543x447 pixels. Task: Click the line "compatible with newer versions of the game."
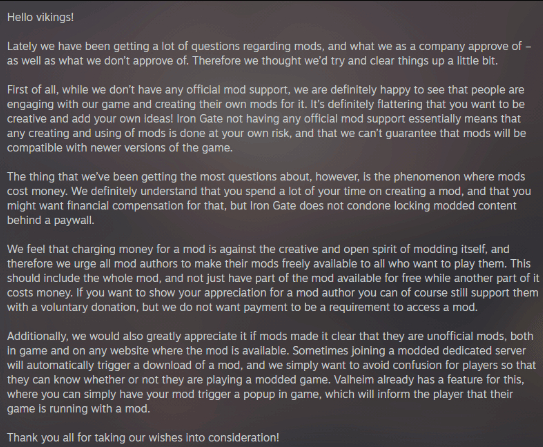click(x=120, y=148)
